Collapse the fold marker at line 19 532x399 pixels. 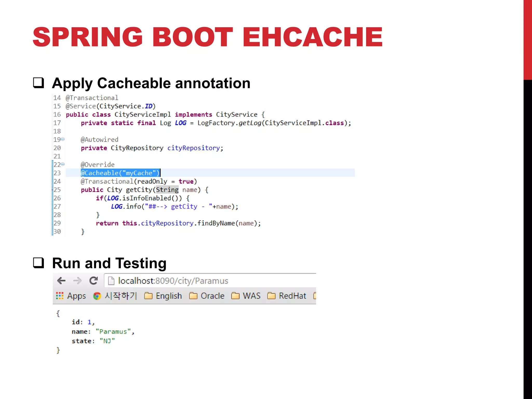tap(63, 139)
